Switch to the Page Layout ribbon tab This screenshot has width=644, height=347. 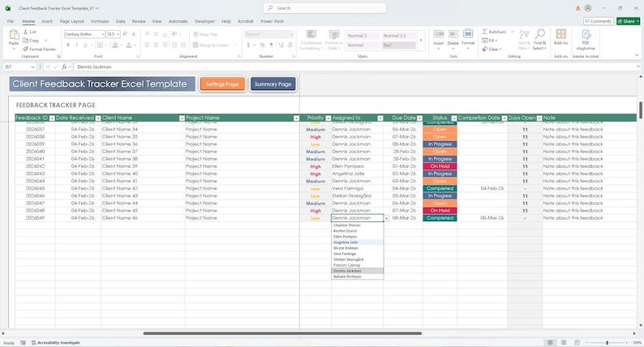72,21
